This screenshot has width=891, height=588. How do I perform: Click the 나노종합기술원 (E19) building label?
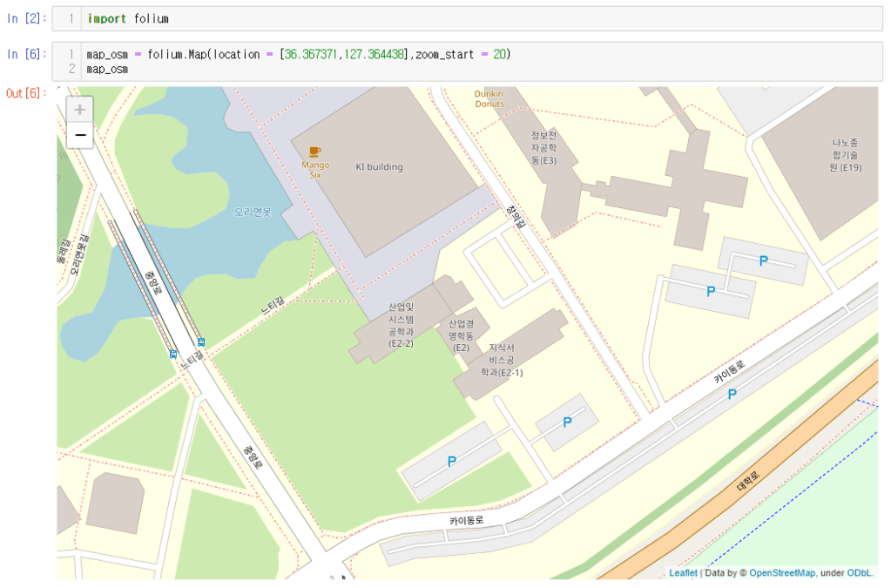pyautogui.click(x=845, y=154)
